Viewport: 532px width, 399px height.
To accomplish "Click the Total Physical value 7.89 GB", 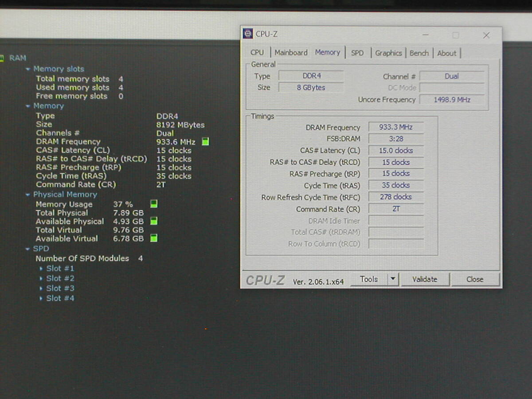I will [x=128, y=213].
